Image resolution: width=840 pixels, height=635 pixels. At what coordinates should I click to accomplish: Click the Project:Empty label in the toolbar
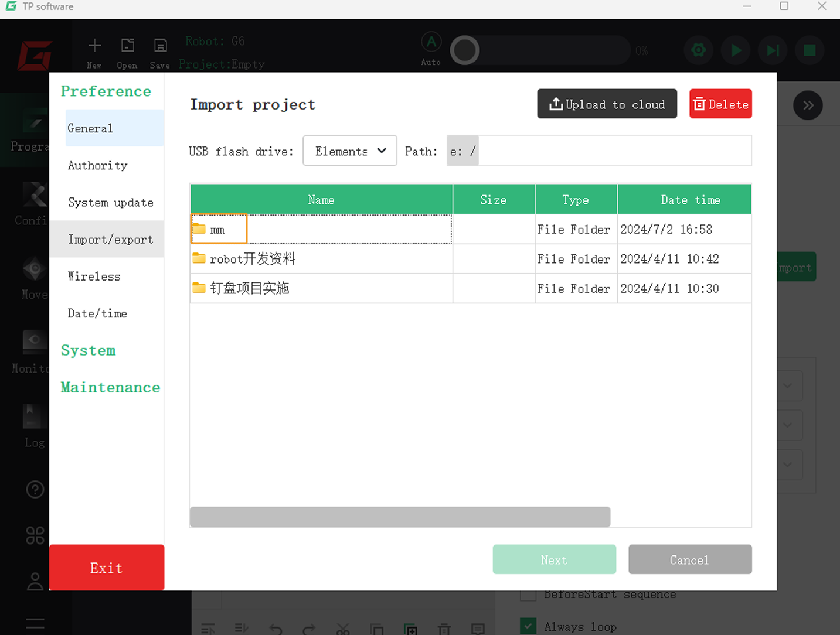pyautogui.click(x=222, y=64)
